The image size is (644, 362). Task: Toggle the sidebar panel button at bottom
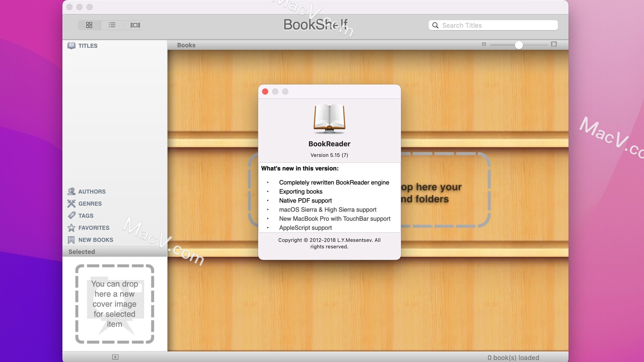tap(115, 357)
